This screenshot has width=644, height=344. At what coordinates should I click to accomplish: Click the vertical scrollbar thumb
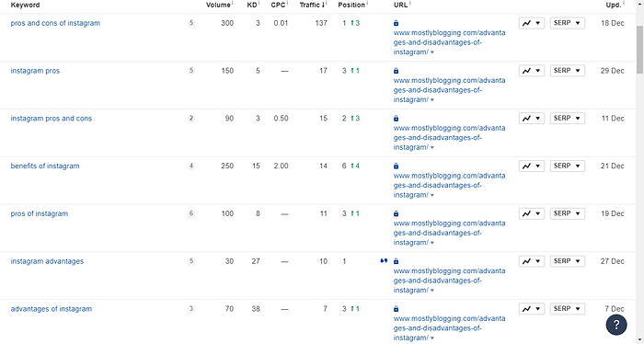640,49
